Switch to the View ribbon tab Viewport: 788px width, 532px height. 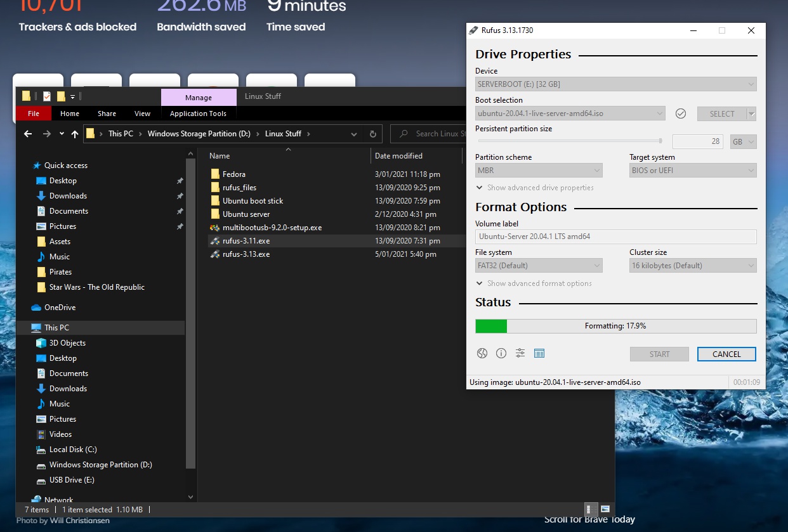click(143, 114)
